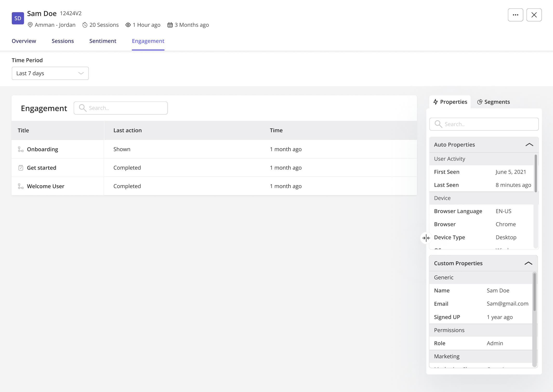Click the sessions clock icon in the header
Image resolution: width=553 pixels, height=392 pixels.
tap(85, 25)
